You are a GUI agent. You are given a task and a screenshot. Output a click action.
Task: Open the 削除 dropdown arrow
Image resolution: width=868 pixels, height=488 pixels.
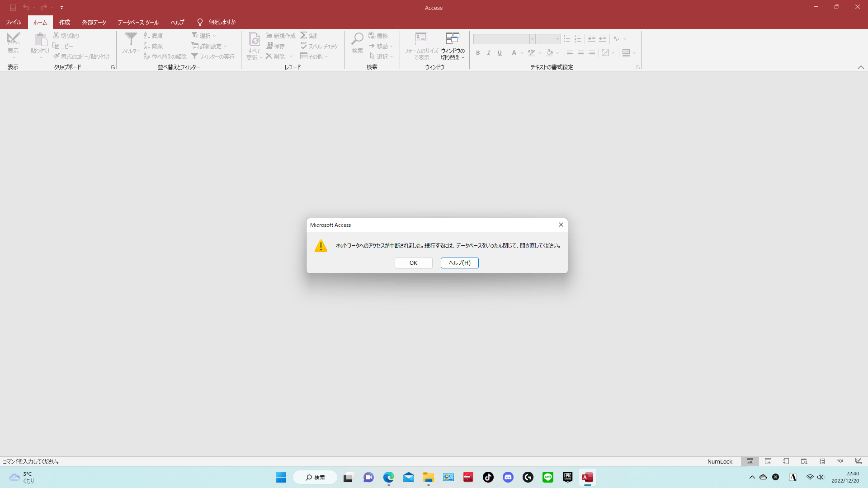291,56
